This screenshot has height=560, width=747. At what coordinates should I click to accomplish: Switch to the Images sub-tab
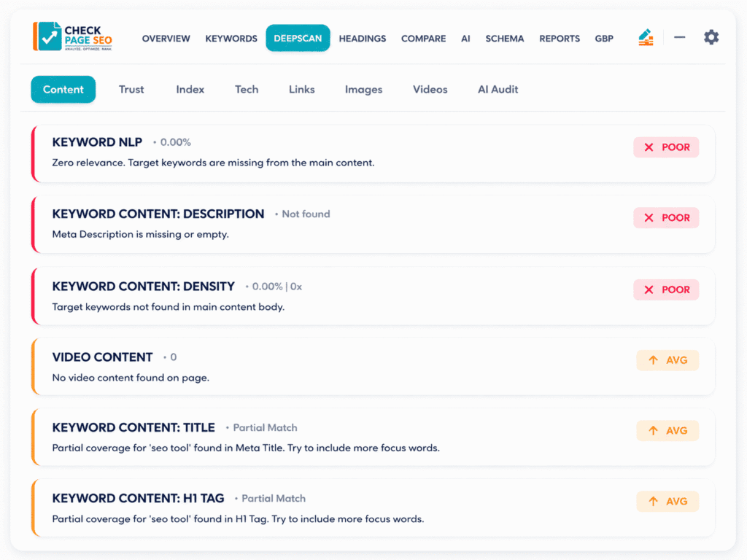click(363, 90)
